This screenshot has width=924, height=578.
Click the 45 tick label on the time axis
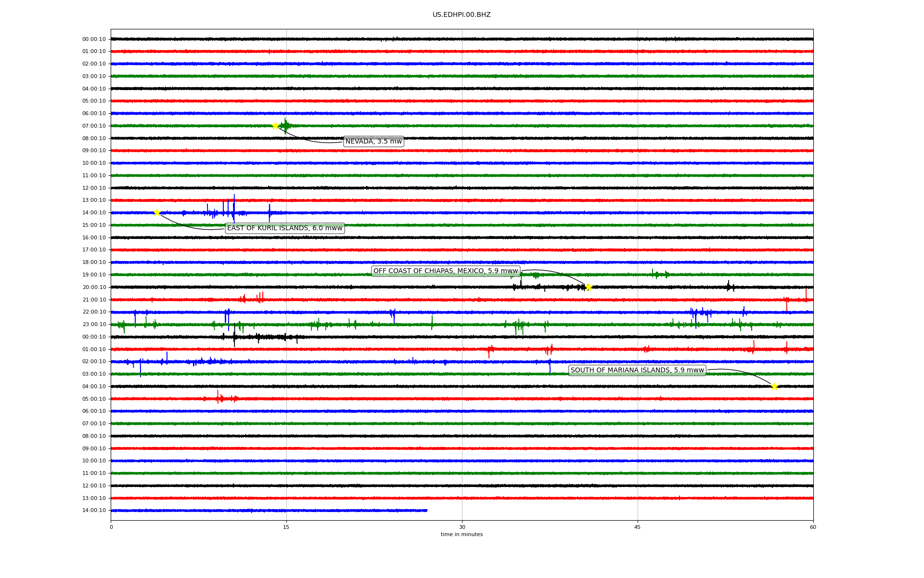pos(638,527)
